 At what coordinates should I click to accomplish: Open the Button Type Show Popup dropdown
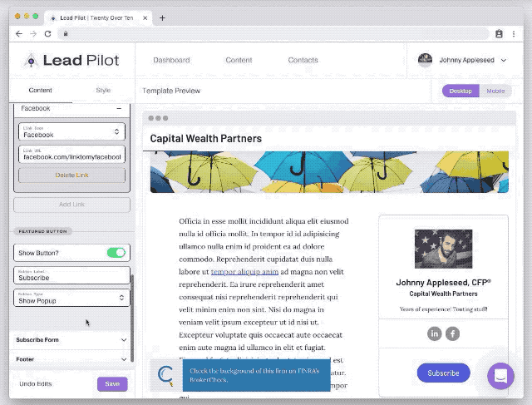(x=71, y=298)
